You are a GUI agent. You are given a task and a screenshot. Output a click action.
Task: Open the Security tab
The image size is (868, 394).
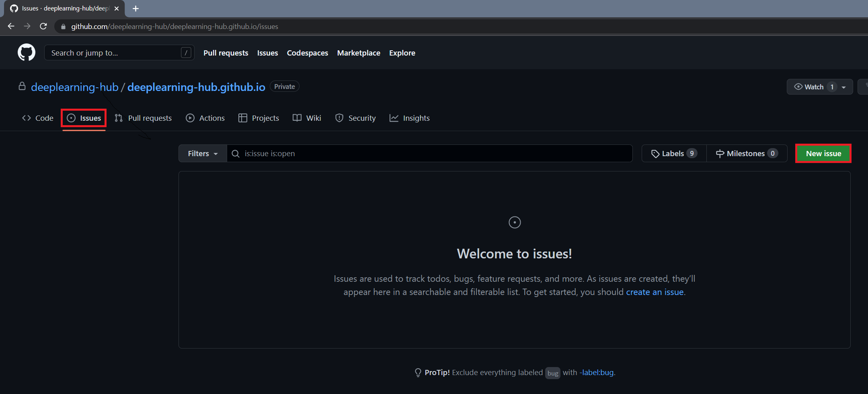[355, 118]
